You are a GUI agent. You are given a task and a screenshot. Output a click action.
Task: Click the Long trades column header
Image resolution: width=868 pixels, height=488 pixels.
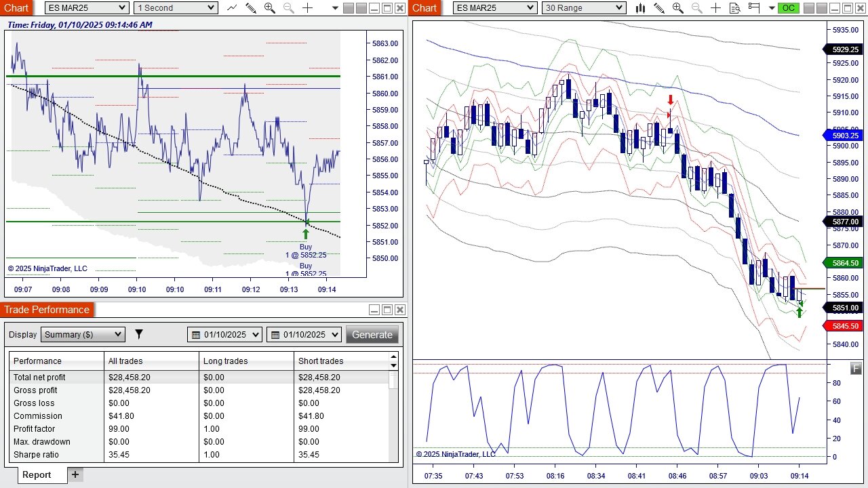[x=247, y=361]
